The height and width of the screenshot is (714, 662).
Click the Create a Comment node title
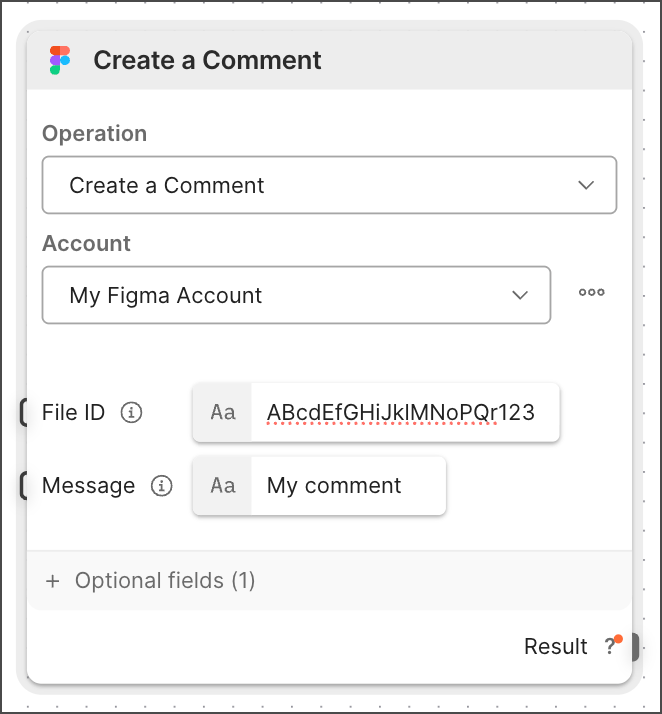point(207,60)
